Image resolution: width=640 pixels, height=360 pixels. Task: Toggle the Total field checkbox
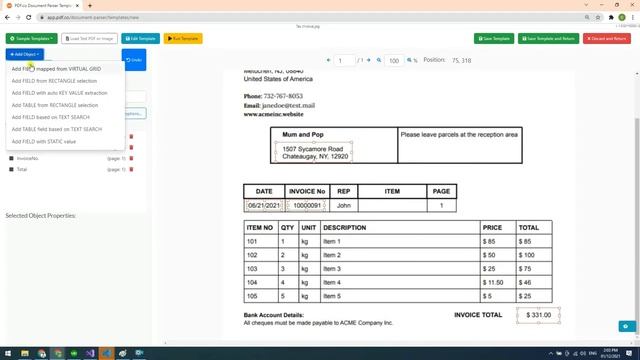click(x=11, y=169)
